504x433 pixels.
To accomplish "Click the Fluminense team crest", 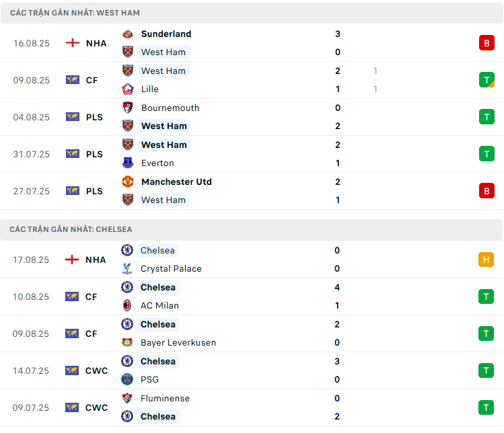I will click(x=127, y=398).
